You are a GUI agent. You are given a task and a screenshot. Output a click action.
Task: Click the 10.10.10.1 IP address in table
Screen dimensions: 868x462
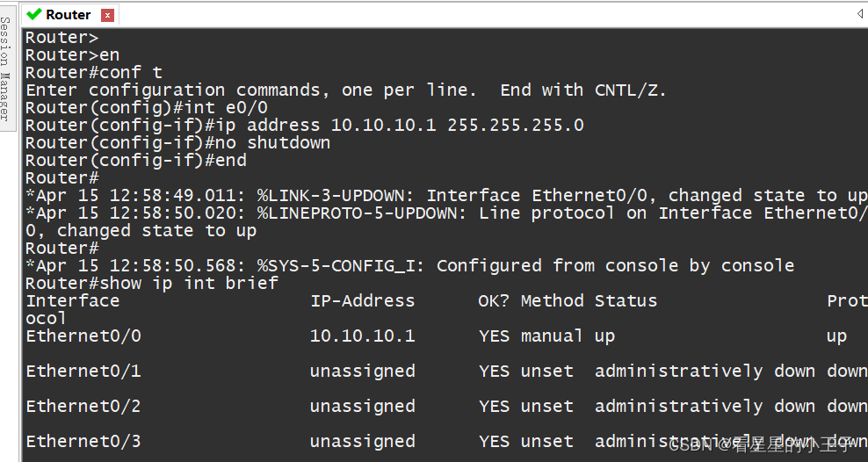coord(363,336)
